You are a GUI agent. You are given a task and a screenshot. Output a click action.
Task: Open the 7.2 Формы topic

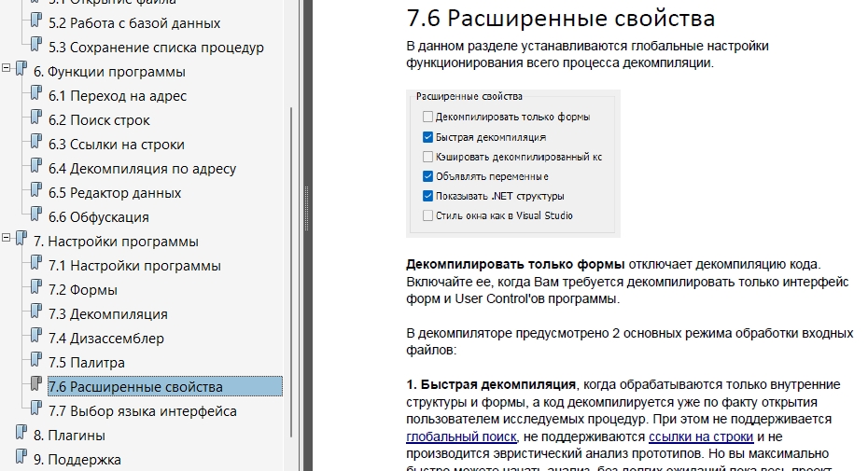point(83,290)
